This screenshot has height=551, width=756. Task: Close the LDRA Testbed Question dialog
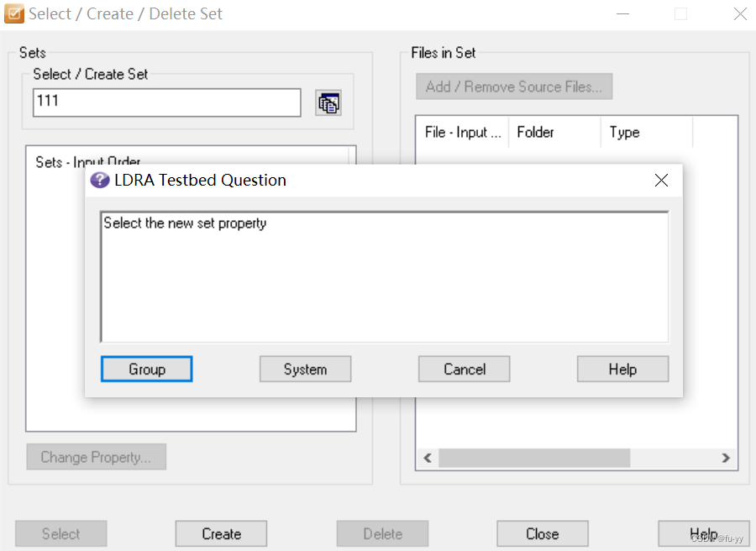point(661,180)
